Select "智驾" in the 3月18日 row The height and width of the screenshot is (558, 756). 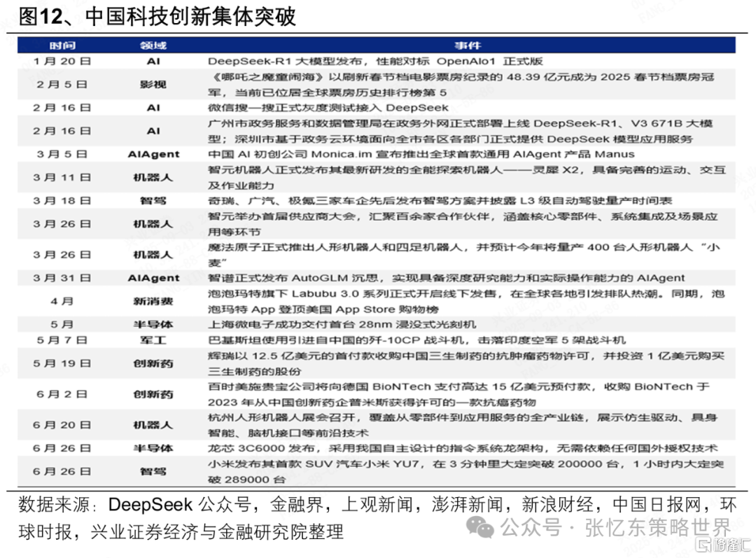coord(153,201)
